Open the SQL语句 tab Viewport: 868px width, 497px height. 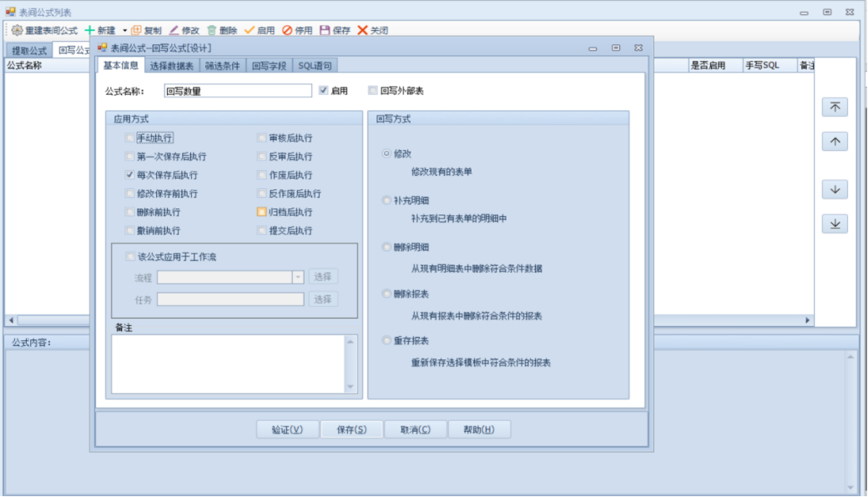(315, 66)
